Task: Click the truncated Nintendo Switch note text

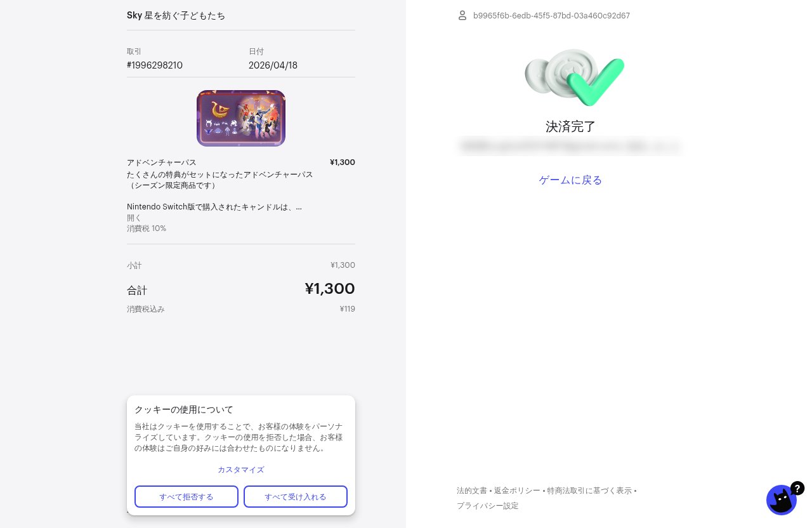Action: coord(214,207)
